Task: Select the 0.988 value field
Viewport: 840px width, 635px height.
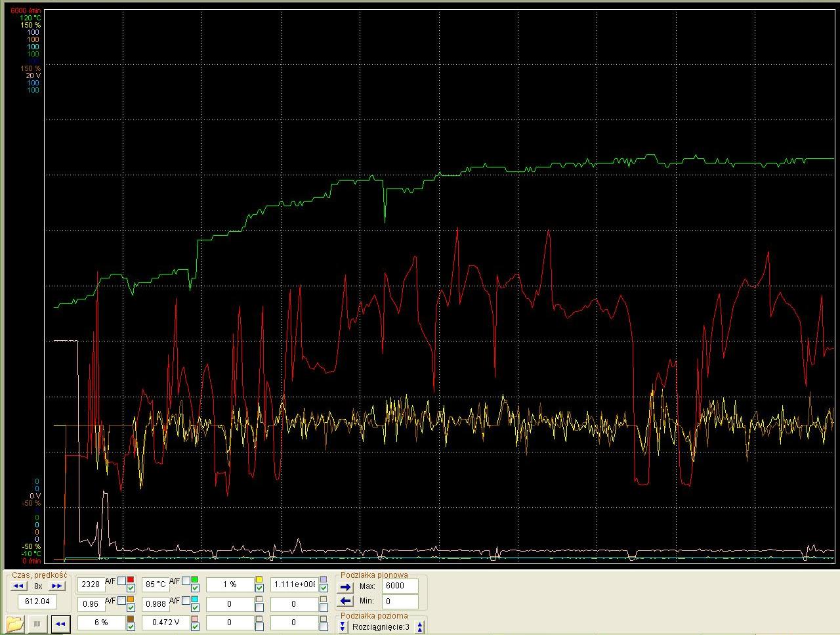Action: coord(156,603)
